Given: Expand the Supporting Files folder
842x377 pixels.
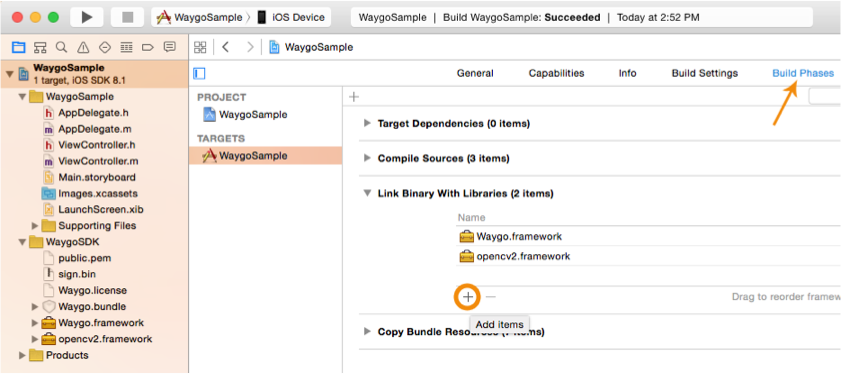Looking at the screenshot, I should [x=35, y=226].
